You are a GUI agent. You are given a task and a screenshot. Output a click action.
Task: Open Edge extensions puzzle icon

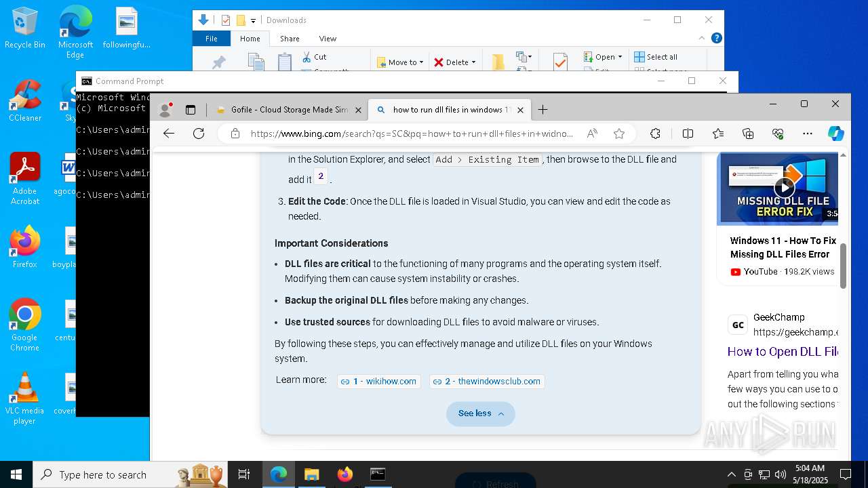655,134
